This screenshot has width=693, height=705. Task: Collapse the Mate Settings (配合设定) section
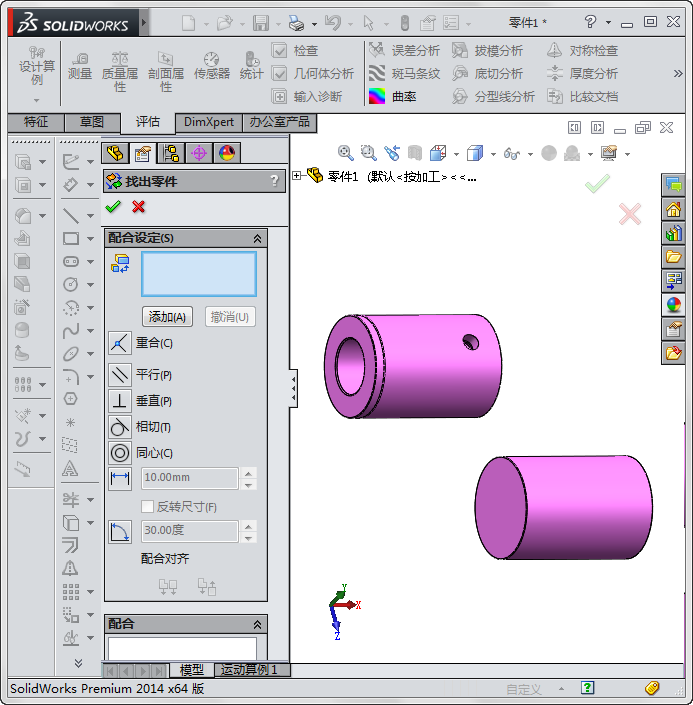click(257, 238)
